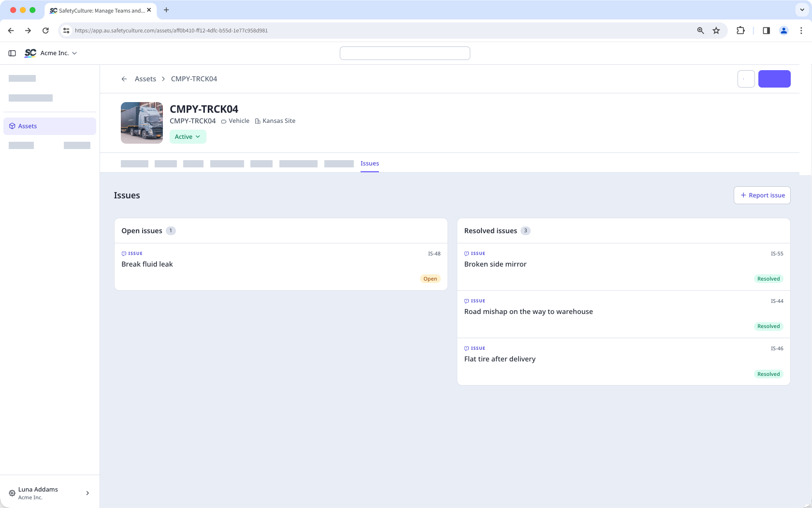Click the small outlined button beside purple button
The image size is (812, 508).
point(746,79)
